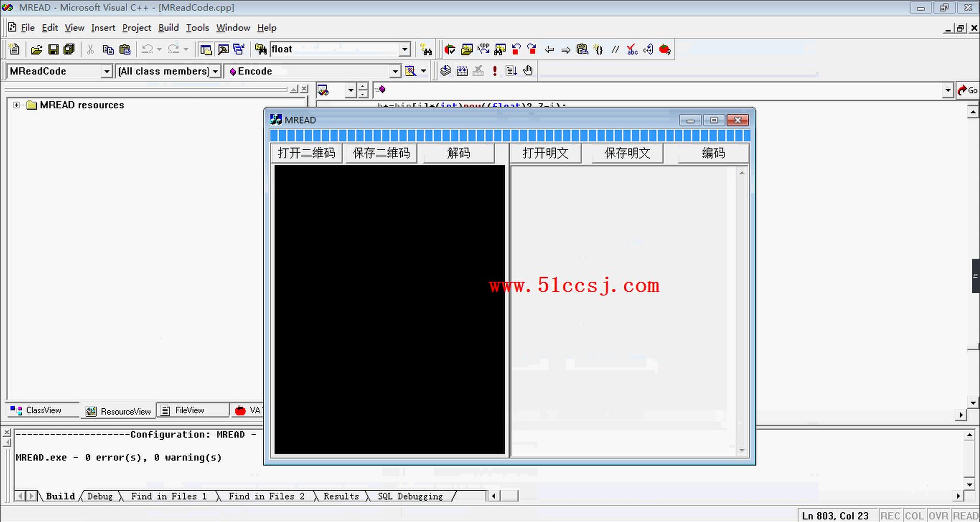This screenshot has width=980, height=522.
Task: Click the Window List icon
Action: [x=239, y=49]
